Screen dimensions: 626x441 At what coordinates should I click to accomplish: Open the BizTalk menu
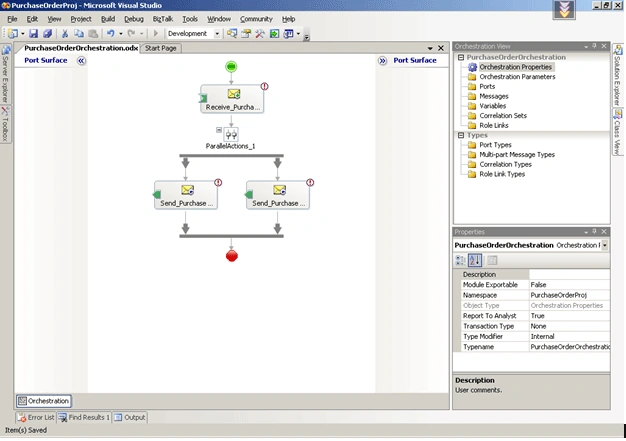point(163,19)
